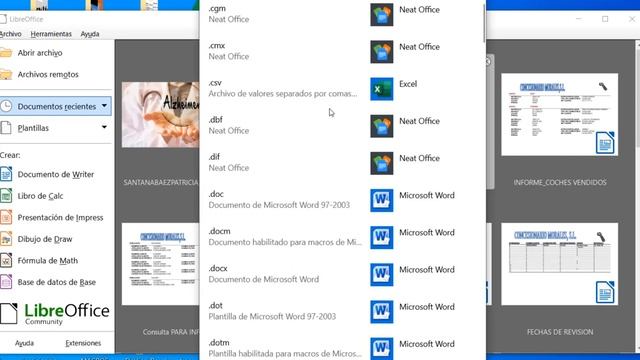Click the Microsoft Word icon for .doc
Viewport: 640px width, 360px height.
pos(382,200)
